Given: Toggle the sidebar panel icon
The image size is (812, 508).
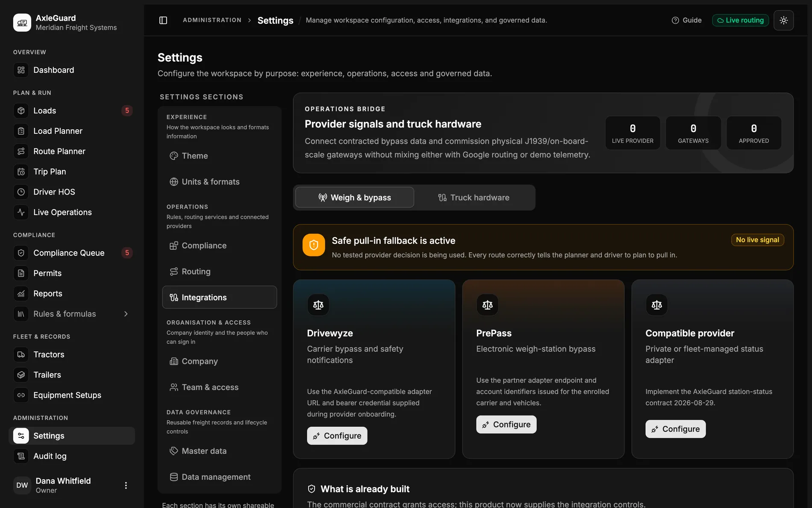Looking at the screenshot, I should tap(163, 20).
